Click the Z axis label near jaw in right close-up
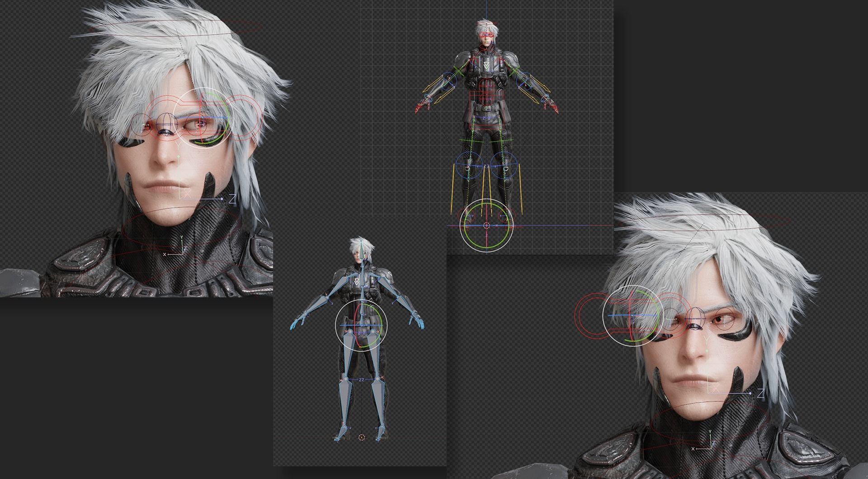The width and height of the screenshot is (868, 479). 760,394
